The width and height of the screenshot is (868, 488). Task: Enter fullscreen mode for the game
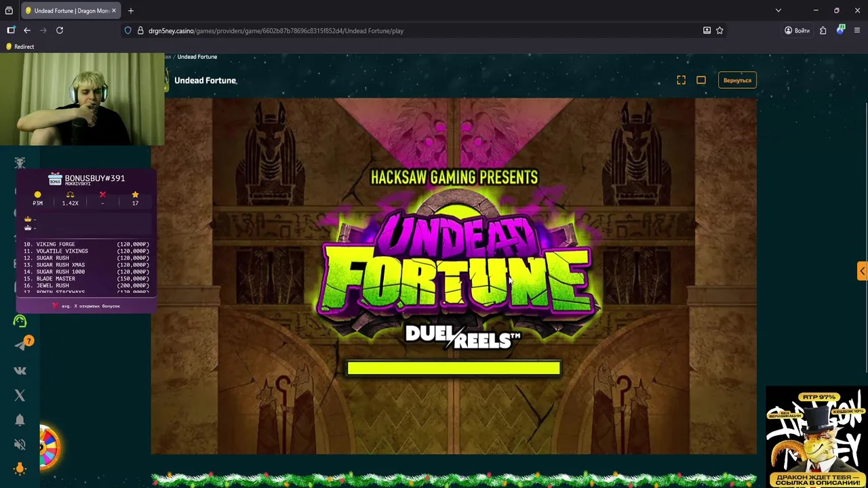tap(682, 80)
